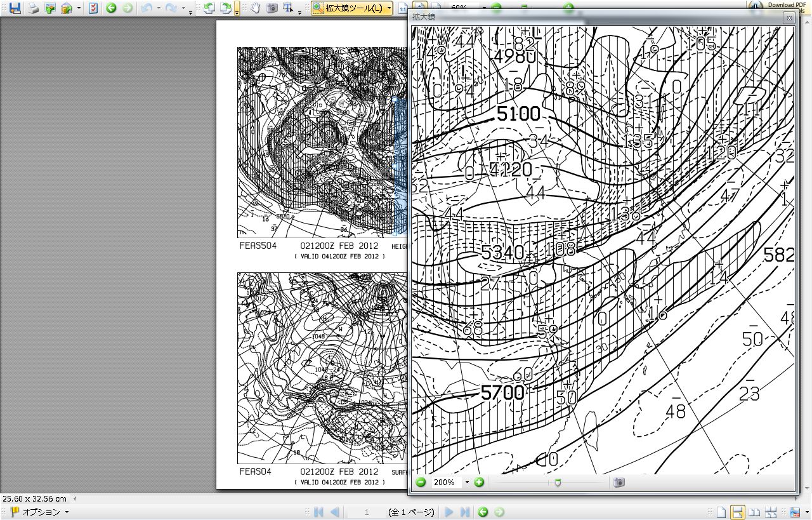
Task: Rotate the page counterclockwise
Action: click(209, 8)
